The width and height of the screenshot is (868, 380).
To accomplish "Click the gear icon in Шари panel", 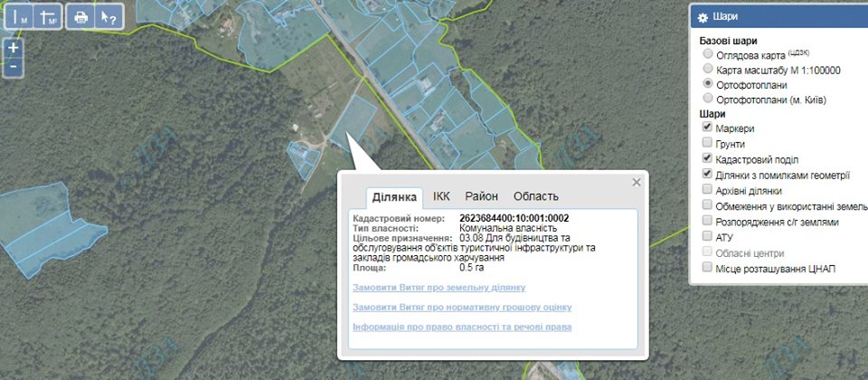I will [703, 16].
